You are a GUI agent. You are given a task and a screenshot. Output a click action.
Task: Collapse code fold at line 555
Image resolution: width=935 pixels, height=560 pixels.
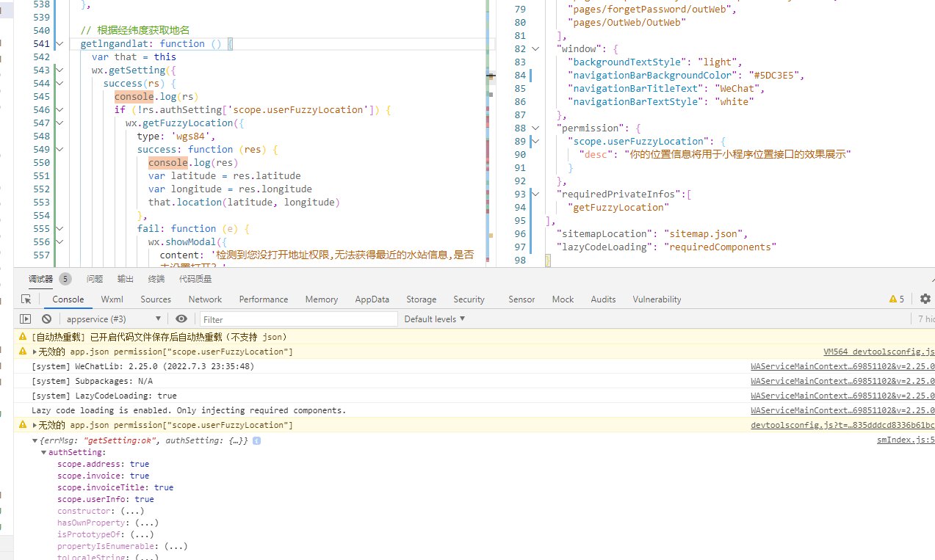coord(59,229)
